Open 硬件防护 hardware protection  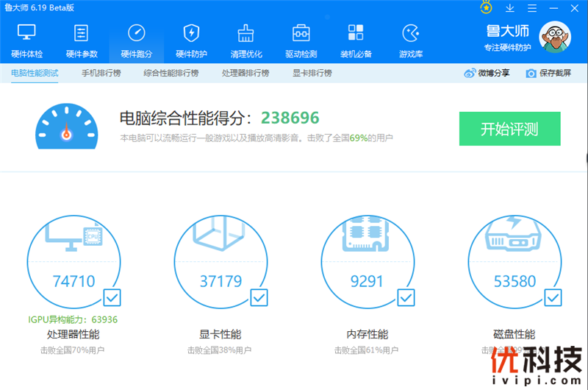[191, 41]
